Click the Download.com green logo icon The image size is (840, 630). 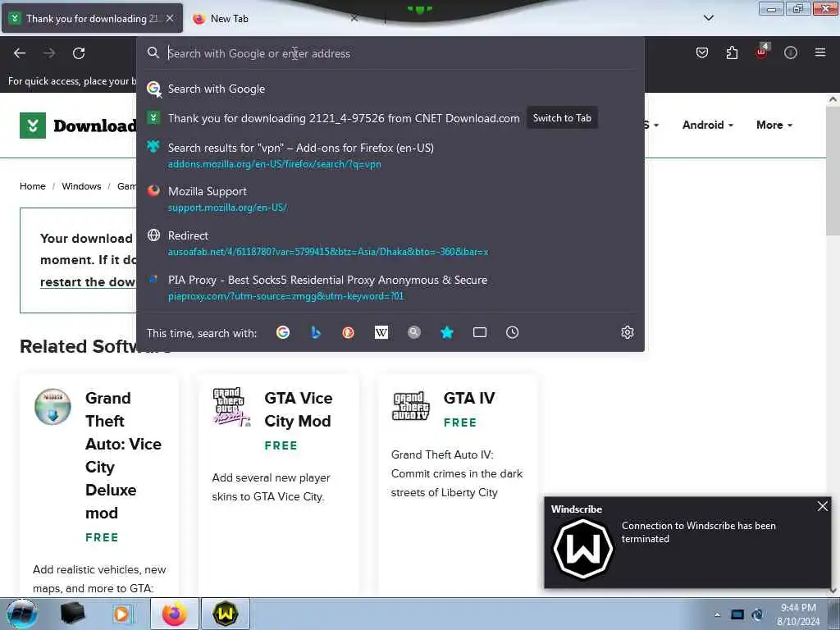point(33,126)
